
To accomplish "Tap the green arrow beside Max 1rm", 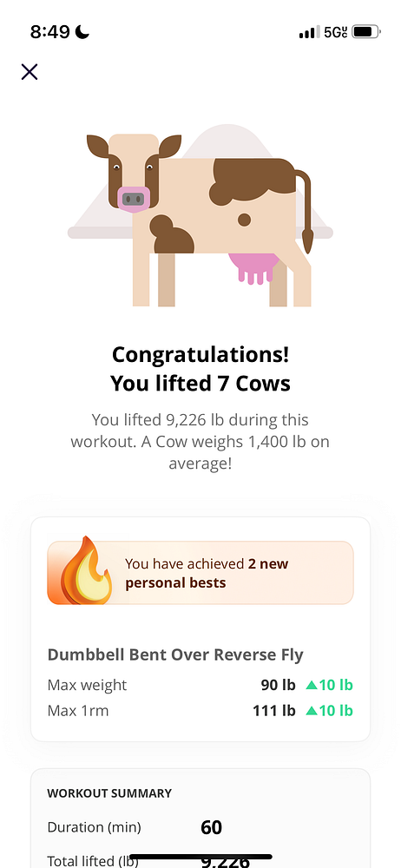I will click(312, 711).
